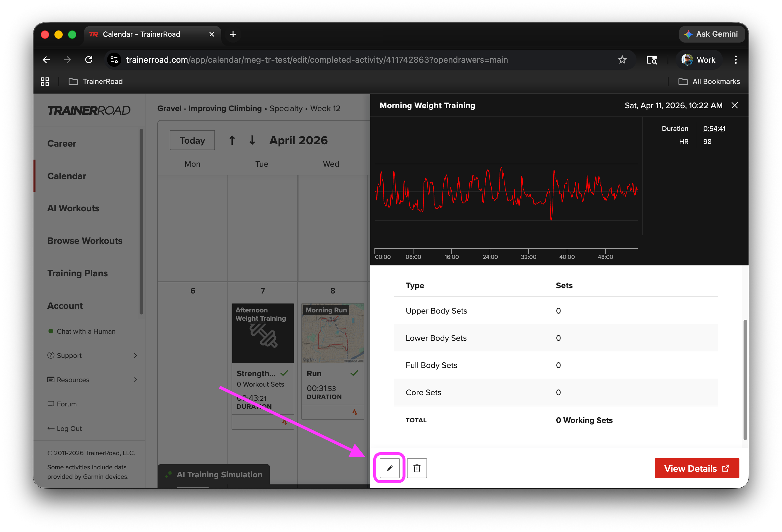Click the dumbbell icon on weight training card

[x=263, y=335]
